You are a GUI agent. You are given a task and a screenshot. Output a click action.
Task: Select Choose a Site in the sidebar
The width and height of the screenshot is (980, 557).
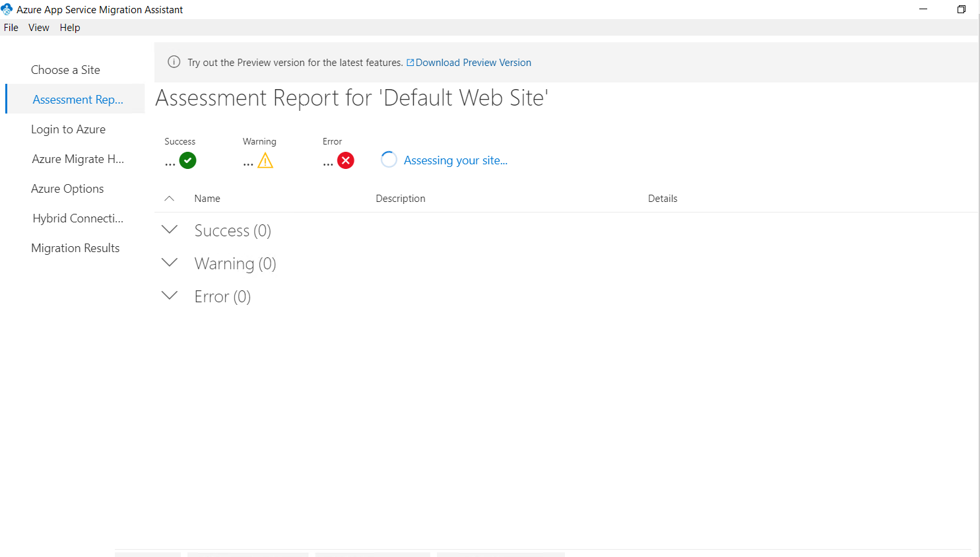(x=65, y=69)
